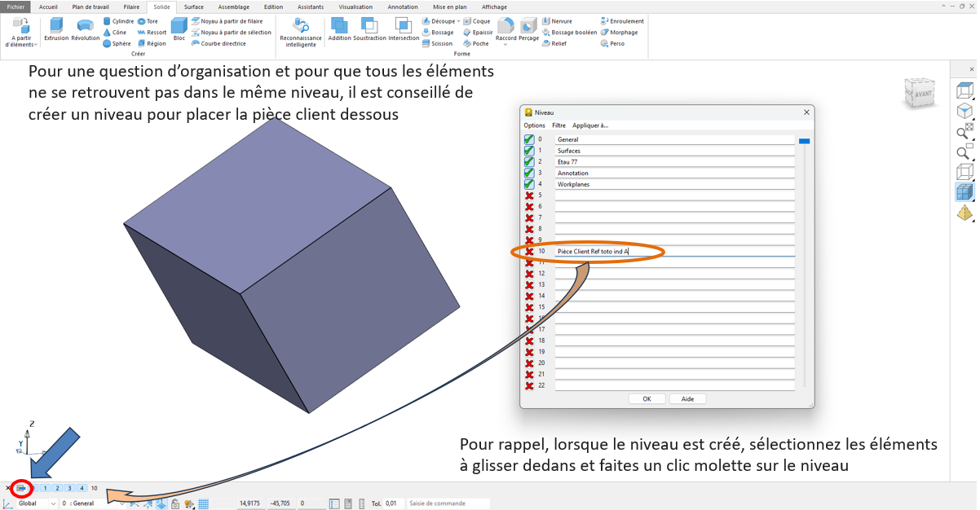The width and height of the screenshot is (980, 510).
Task: Switch to the Surface ribbon tab
Action: pyautogui.click(x=194, y=7)
